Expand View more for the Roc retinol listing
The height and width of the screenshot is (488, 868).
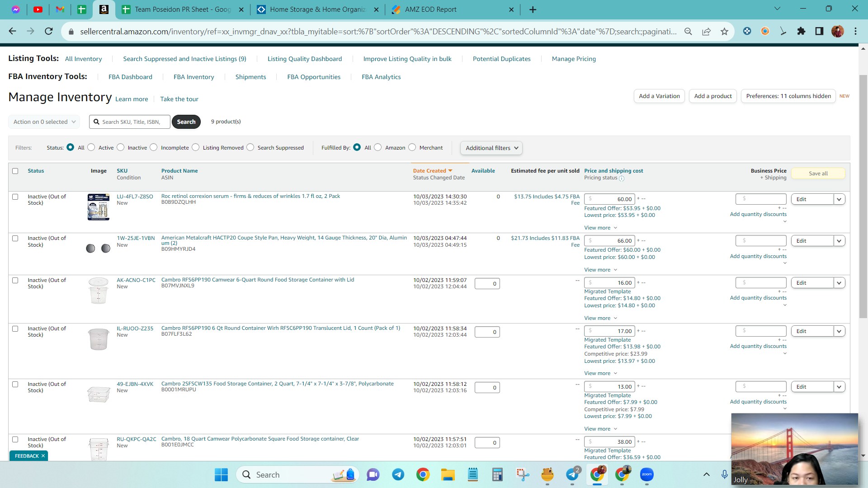point(600,228)
